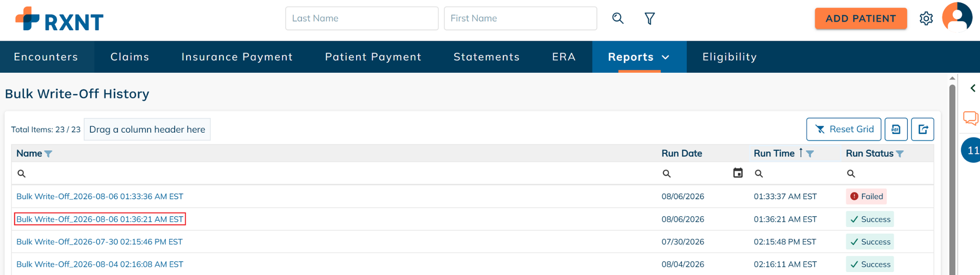Open settings gear icon
Image resolution: width=980 pixels, height=275 pixels.
tap(926, 19)
